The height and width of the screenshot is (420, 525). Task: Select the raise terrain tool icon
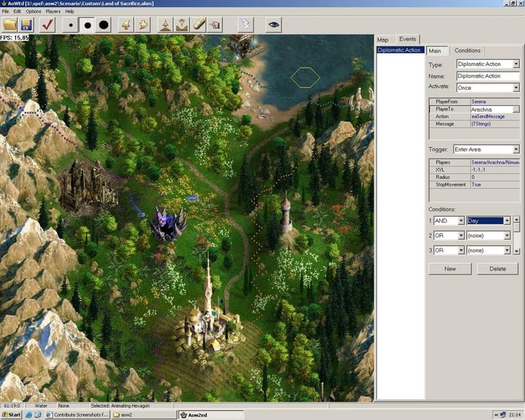(165, 25)
